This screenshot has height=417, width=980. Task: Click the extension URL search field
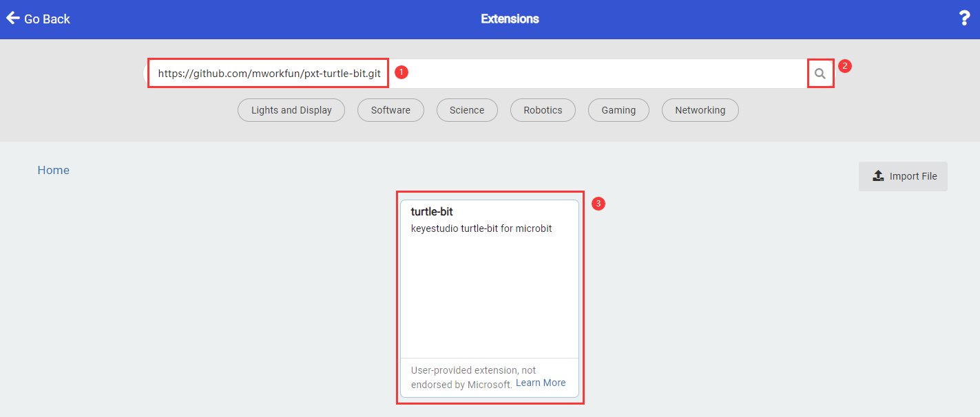pos(475,74)
